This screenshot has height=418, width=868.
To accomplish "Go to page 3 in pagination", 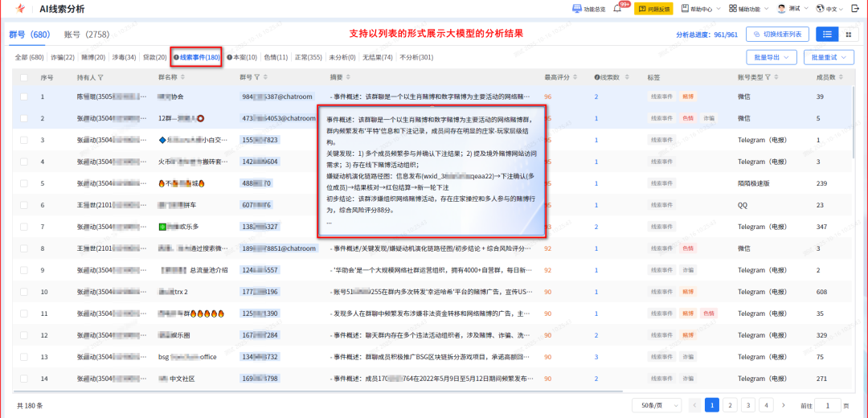I will pos(748,405).
